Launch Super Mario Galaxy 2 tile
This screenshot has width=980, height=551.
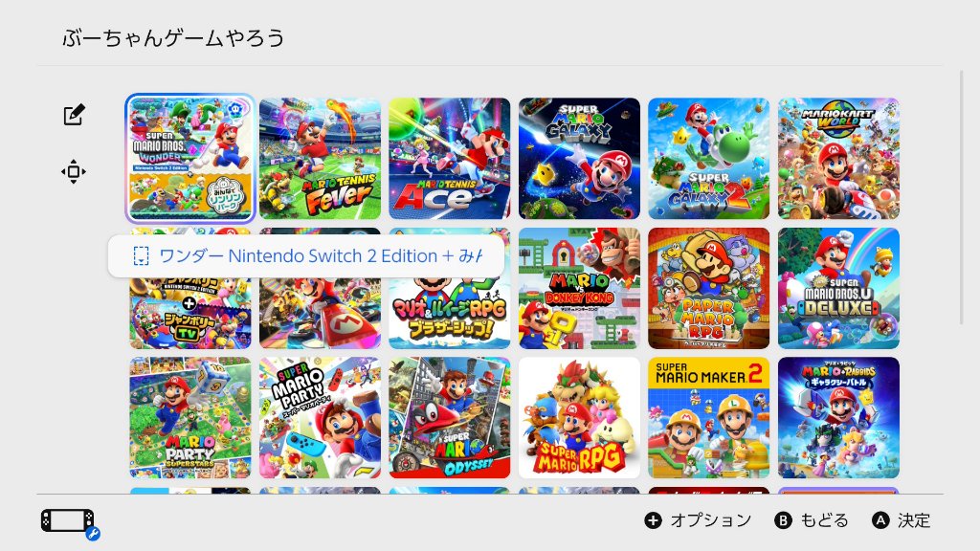tap(709, 159)
